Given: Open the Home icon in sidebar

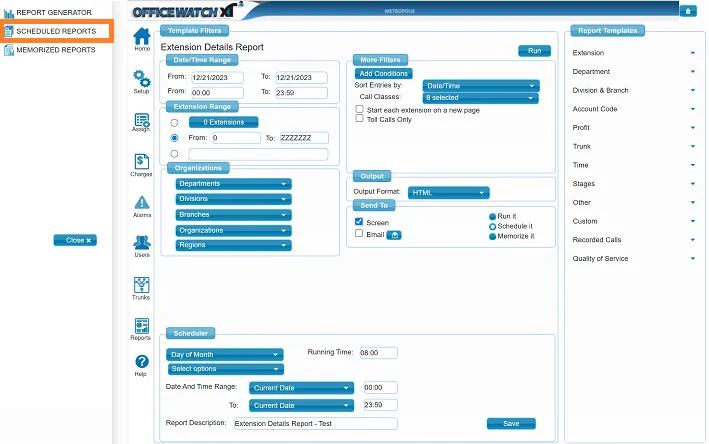Looking at the screenshot, I should [x=142, y=37].
